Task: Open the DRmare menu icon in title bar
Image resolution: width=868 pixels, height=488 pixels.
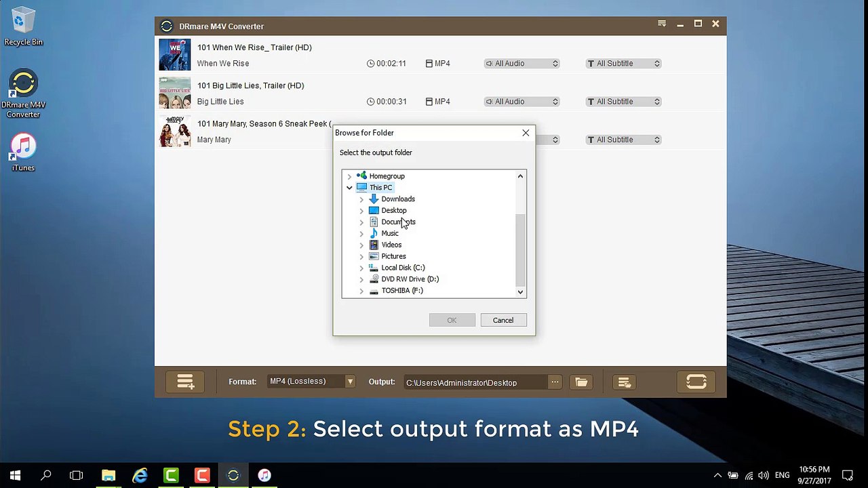Action: click(x=662, y=24)
